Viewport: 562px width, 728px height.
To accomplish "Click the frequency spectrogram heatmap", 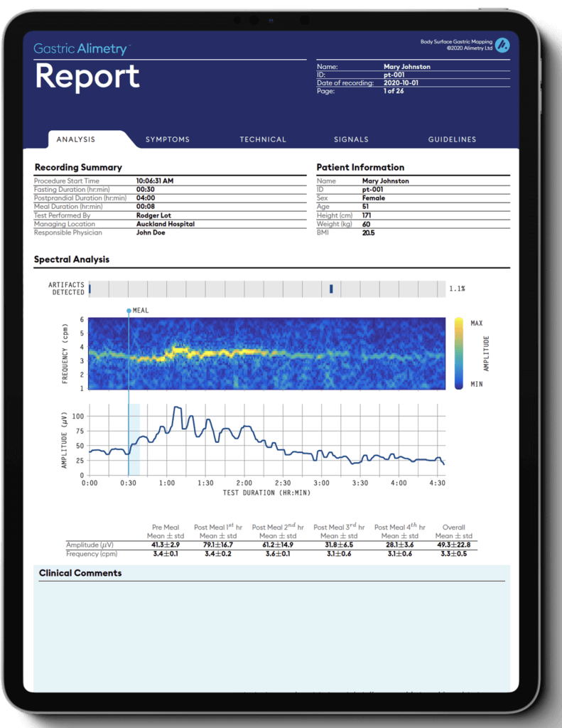I will click(267, 353).
